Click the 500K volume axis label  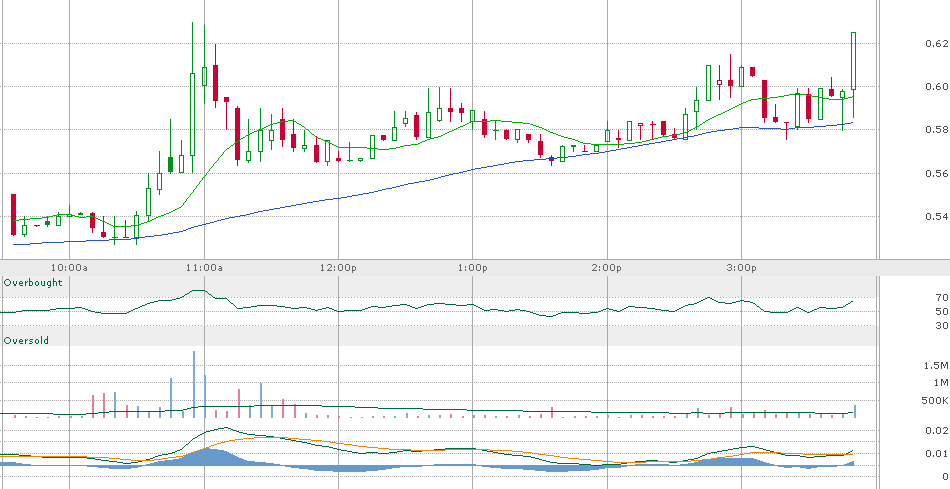936,401
